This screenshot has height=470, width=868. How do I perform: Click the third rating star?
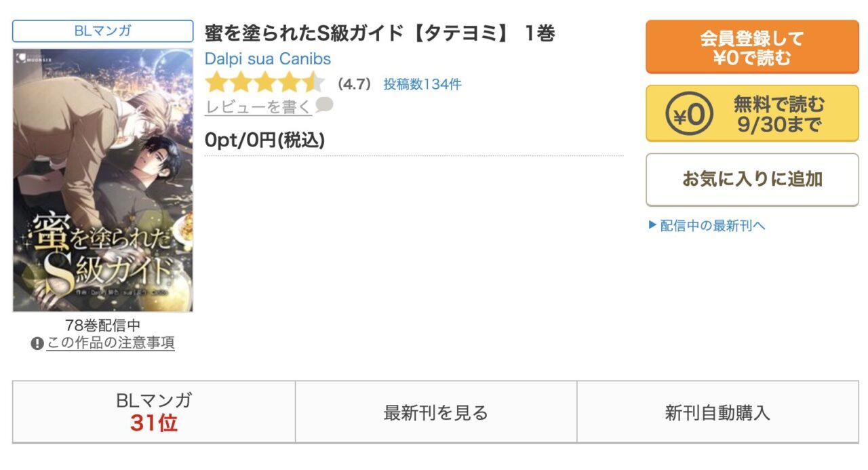[265, 84]
